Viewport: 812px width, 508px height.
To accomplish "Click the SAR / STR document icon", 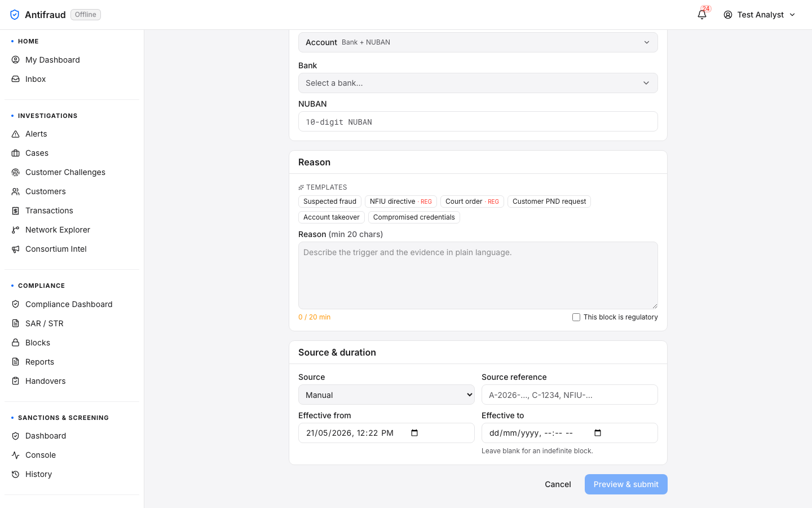I will (16, 323).
